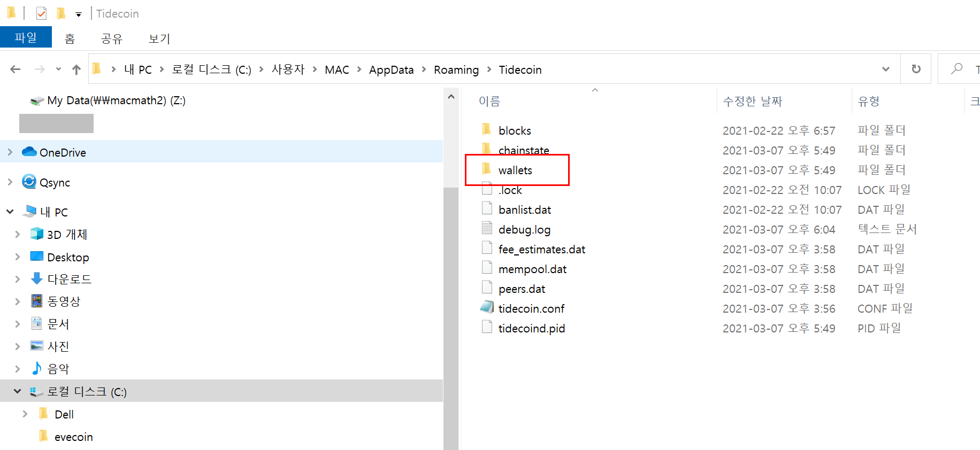Image resolution: width=980 pixels, height=450 pixels.
Task: Expand the Qsync tree node
Action: click(x=10, y=182)
